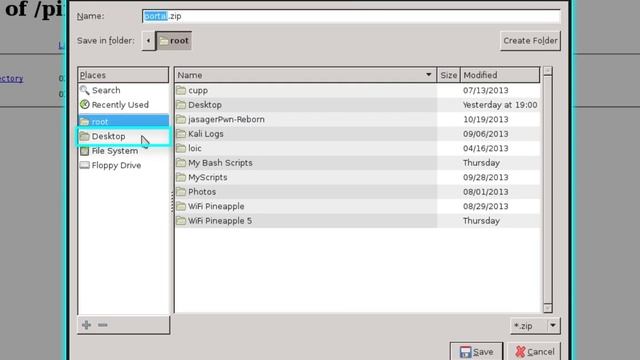This screenshot has width=640, height=360.
Task: Click the 04/16/2013 modified date
Action: coord(486,148)
